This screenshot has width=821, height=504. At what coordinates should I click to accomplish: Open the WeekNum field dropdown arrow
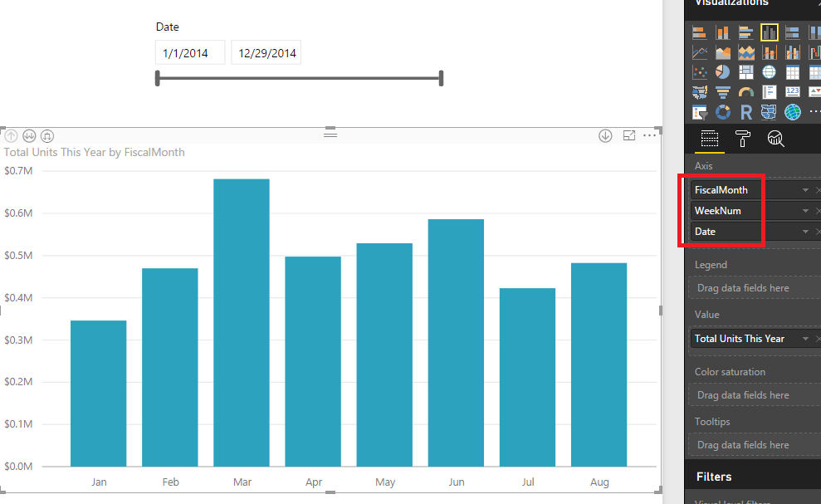805,211
